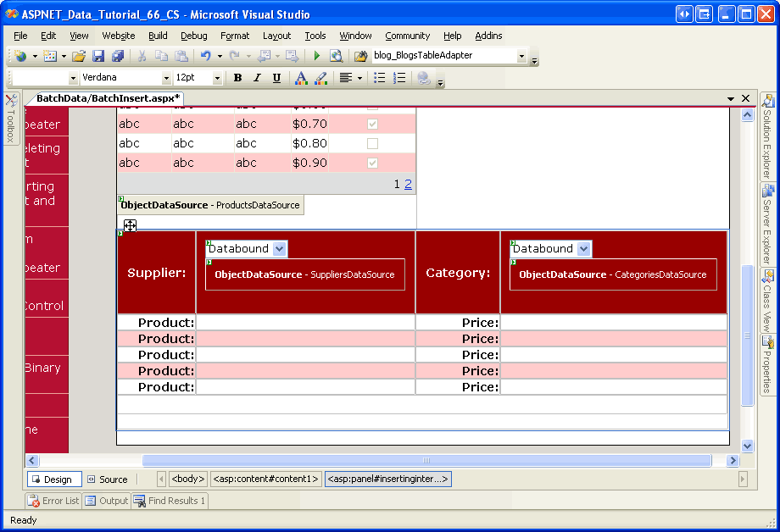Open the Supplier Databound dropdown list

(x=280, y=249)
